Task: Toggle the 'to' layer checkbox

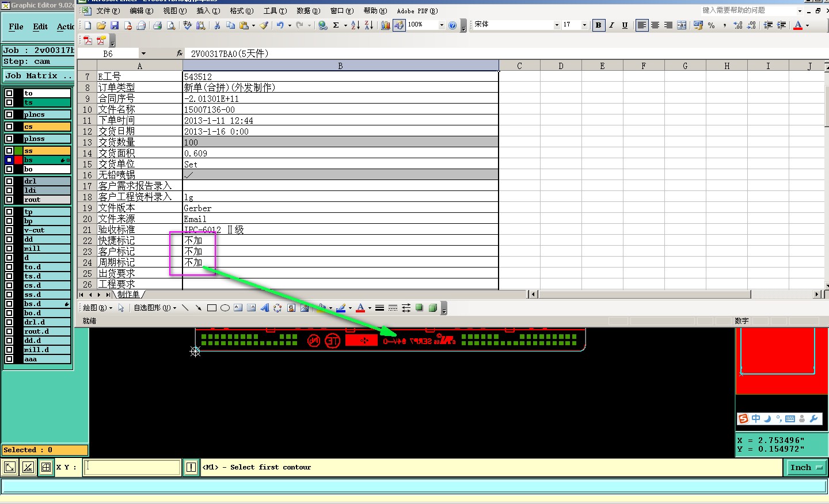Action: click(x=9, y=93)
